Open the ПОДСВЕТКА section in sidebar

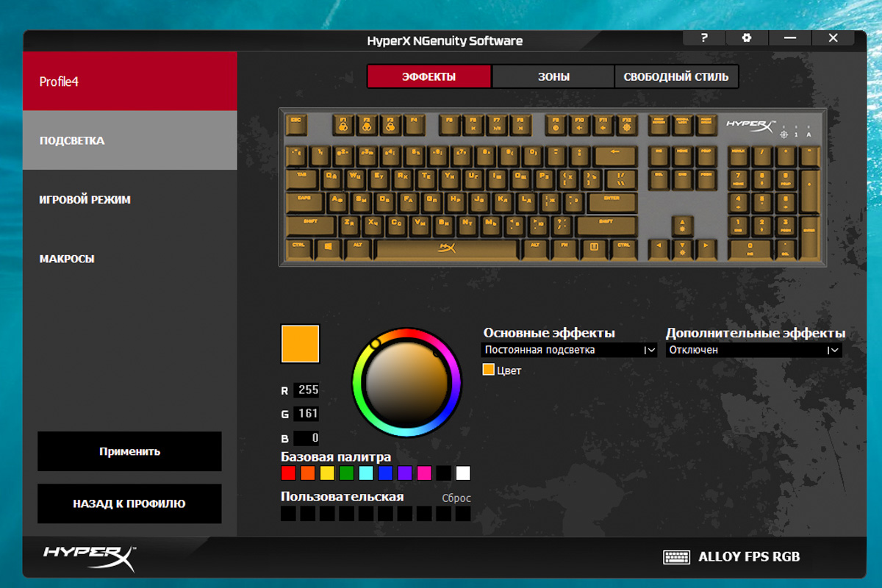pos(130,140)
